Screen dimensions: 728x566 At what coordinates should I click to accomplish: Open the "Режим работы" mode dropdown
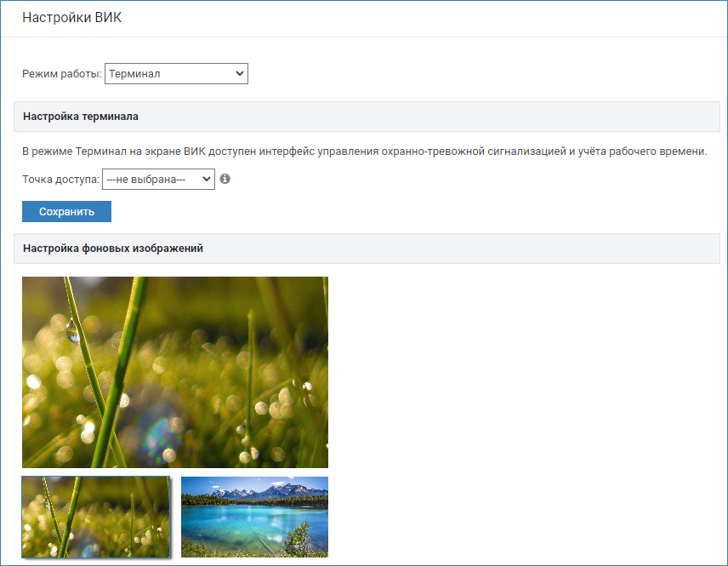tap(176, 74)
